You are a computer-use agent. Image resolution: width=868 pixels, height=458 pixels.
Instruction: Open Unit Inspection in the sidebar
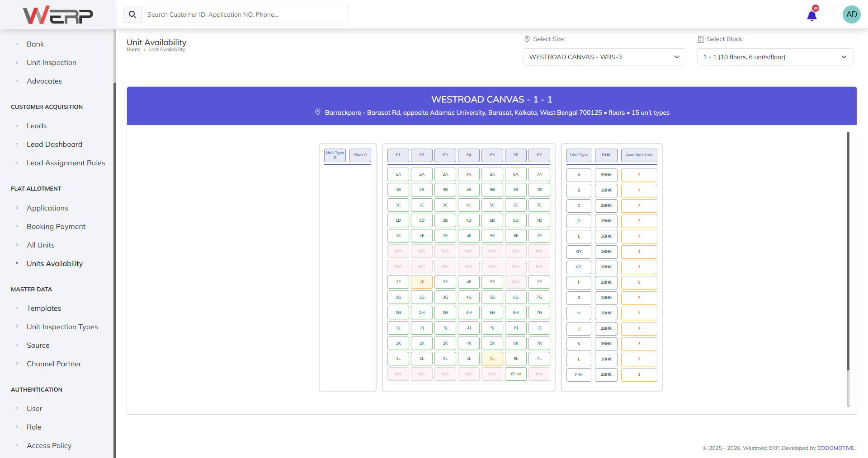point(52,62)
